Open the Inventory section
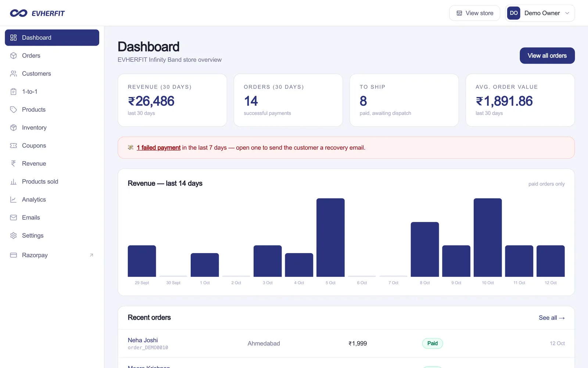This screenshot has width=588, height=368. pos(52,128)
